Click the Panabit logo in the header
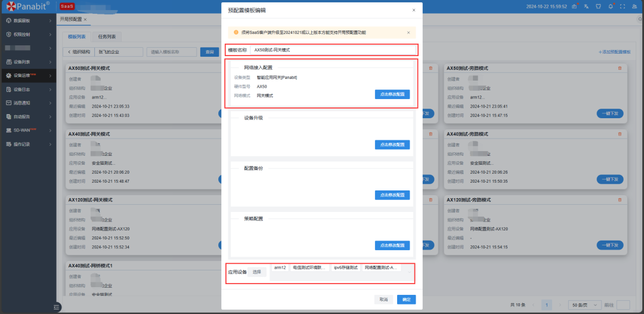Screen dimensions: 644x314 (28, 6)
